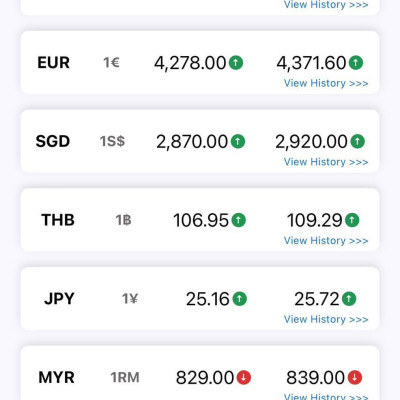Tap the JPY 1¥ unit label
This screenshot has width=400, height=400.
(x=130, y=299)
